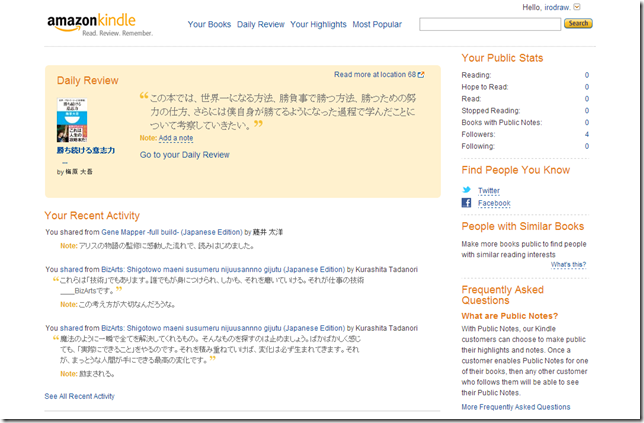Click the Books with Public Notes count

(586, 122)
